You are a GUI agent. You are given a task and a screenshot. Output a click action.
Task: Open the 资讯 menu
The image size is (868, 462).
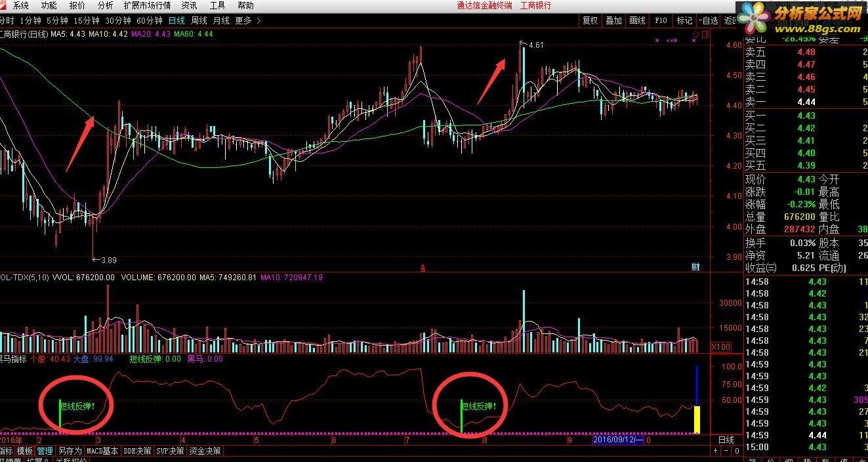189,5
